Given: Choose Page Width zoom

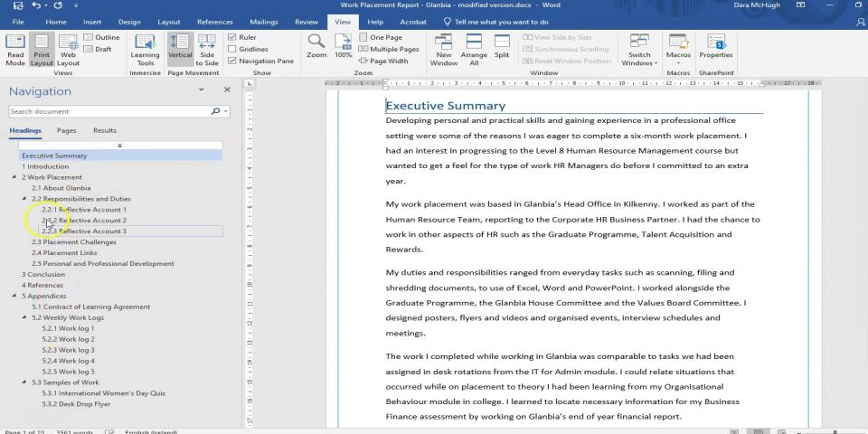Looking at the screenshot, I should [383, 61].
